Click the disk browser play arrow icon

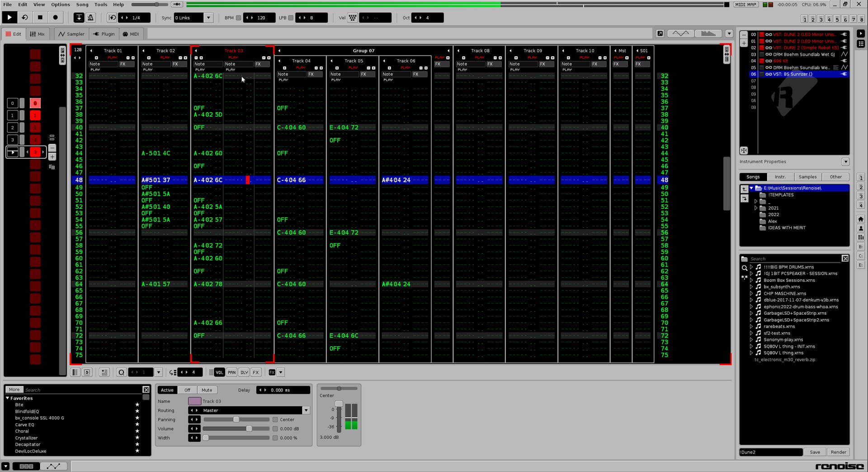[861, 33]
